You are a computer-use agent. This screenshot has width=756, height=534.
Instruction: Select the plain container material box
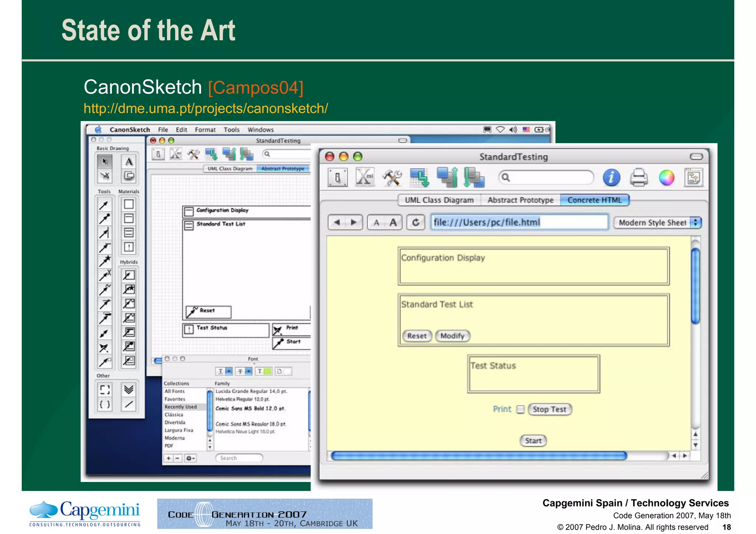(128, 204)
